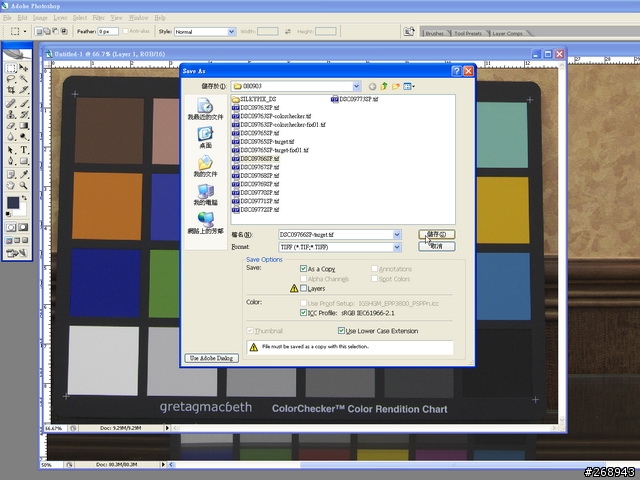Expand the file name dropdown arrow
Viewport: 640px width, 480px height.
(397, 235)
